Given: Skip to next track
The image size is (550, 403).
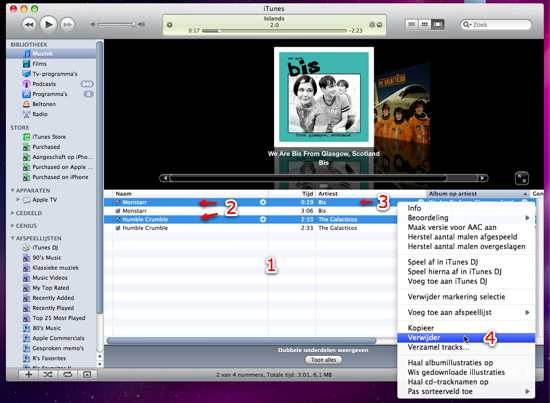Looking at the screenshot, I should click(x=67, y=25).
